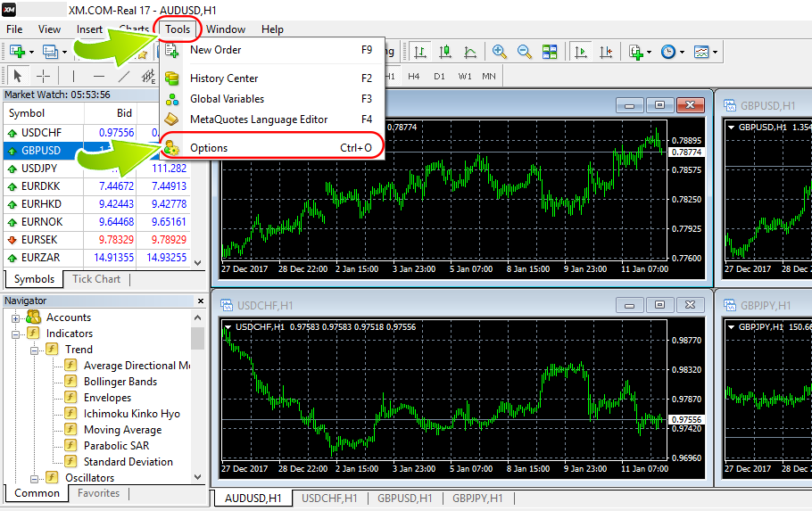Switch to Symbols tab in Market Watch
Screen dimensions: 812x511
[34, 279]
